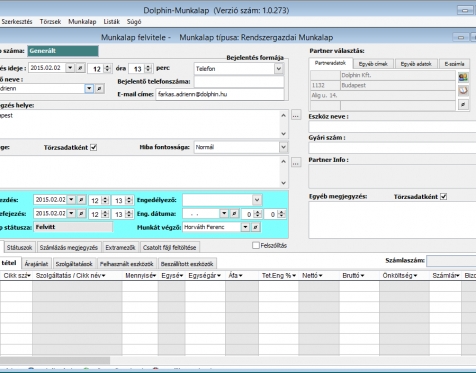The height and width of the screenshot is (373, 476).
Task: Click the Bejelentő telefonszáma input field
Action: pos(239,82)
